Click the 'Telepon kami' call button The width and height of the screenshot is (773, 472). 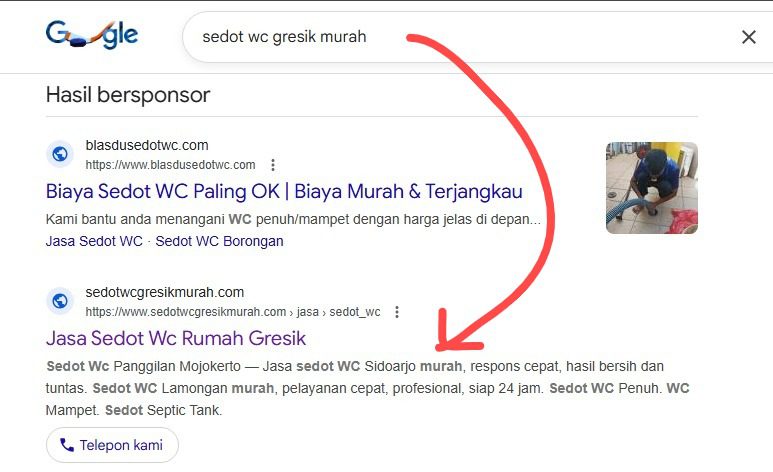112,445
